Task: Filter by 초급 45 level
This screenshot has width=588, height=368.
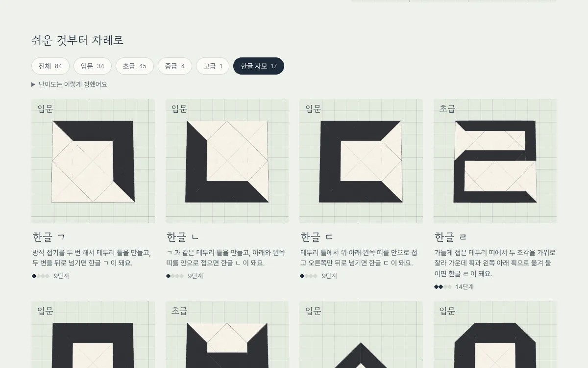Action: (135, 66)
